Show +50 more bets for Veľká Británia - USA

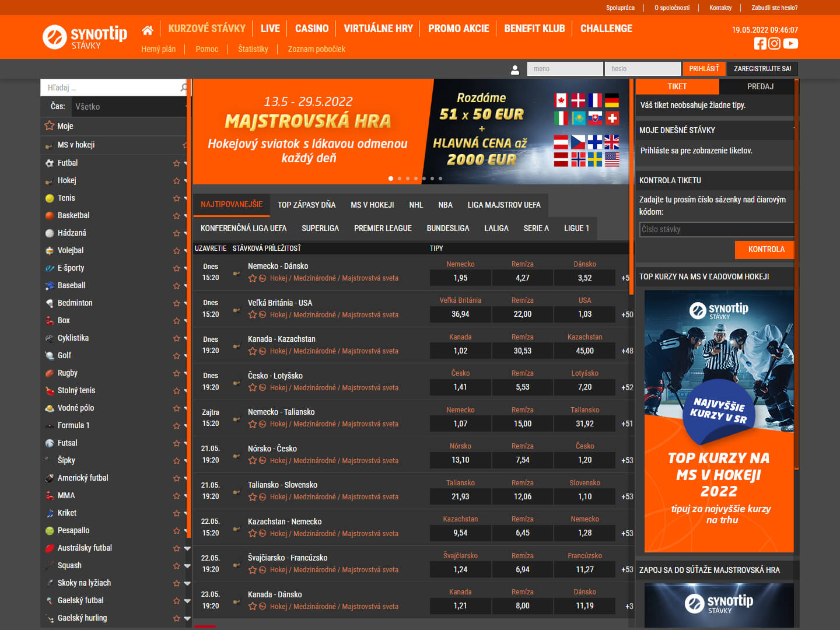click(627, 314)
